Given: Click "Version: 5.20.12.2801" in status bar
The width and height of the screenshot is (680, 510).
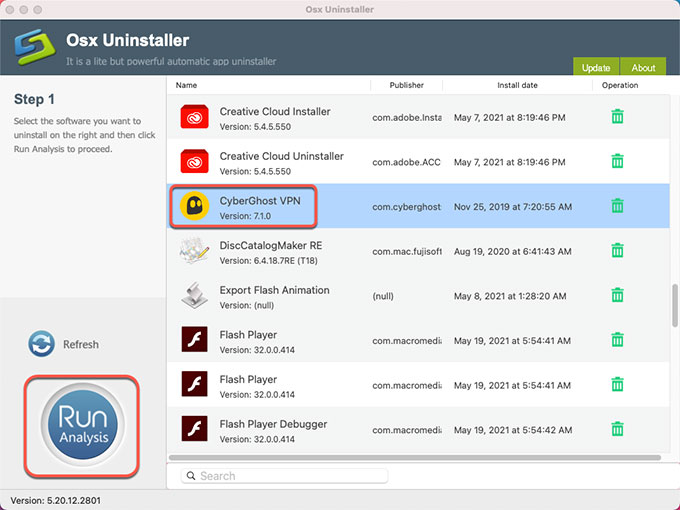Looking at the screenshot, I should pos(56,500).
